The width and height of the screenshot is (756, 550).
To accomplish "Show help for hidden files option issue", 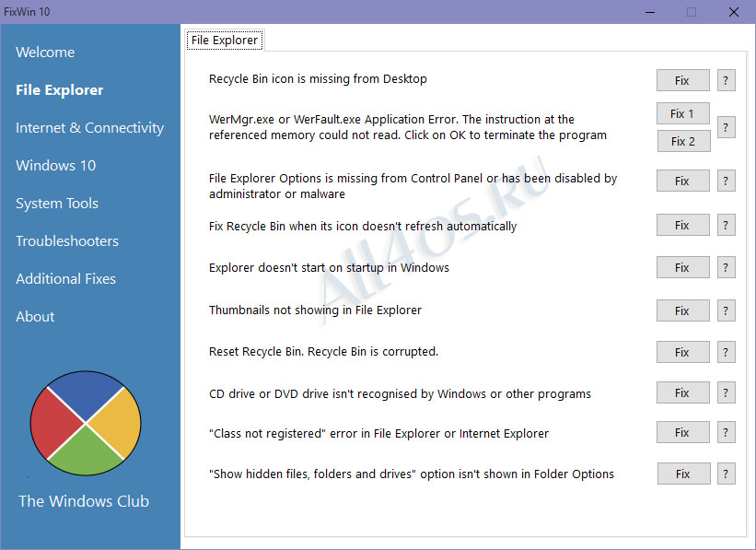I will [x=726, y=474].
